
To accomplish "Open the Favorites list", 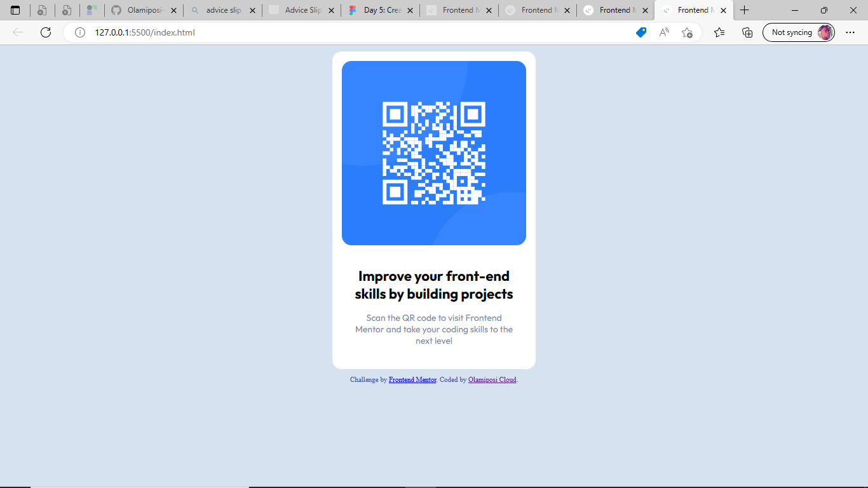I will tap(719, 32).
